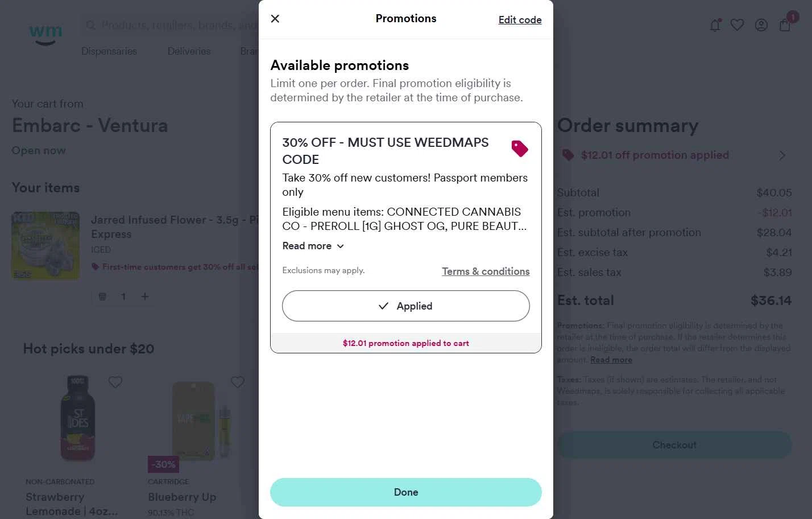The width and height of the screenshot is (812, 519).
Task: Open the Jarred Infused Flower thumbnail
Action: pyautogui.click(x=45, y=245)
